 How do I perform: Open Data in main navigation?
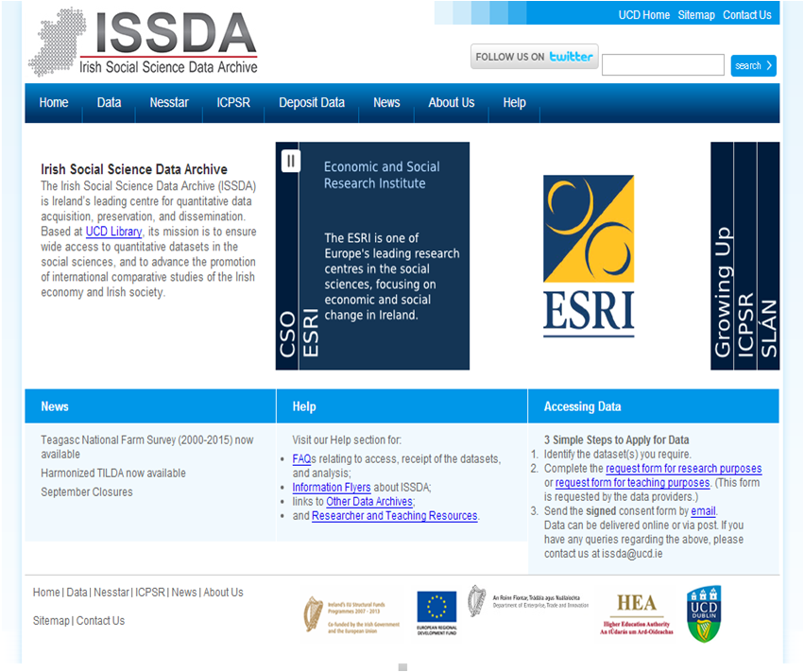tap(110, 103)
